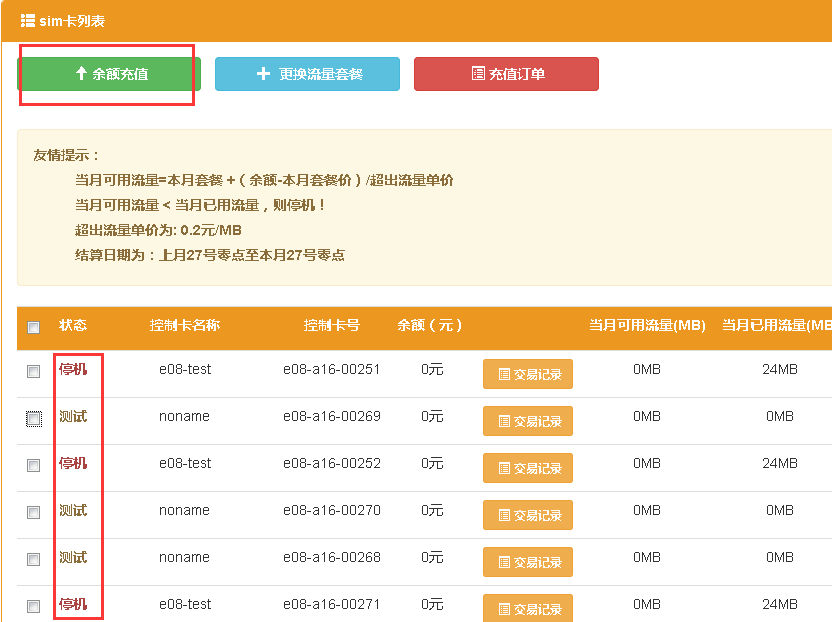The height and width of the screenshot is (622, 832).
Task: Select the checkbox for card e08-a16-00252
Action: [x=33, y=465]
